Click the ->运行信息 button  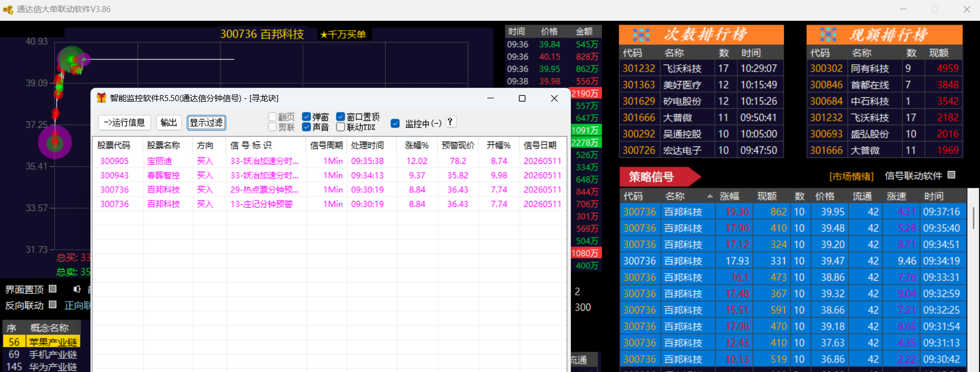[124, 122]
